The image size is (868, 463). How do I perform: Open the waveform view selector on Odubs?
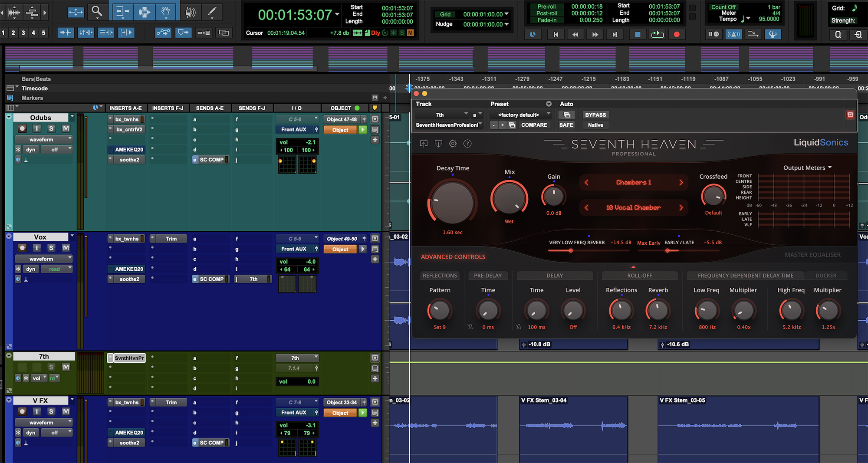(x=43, y=139)
